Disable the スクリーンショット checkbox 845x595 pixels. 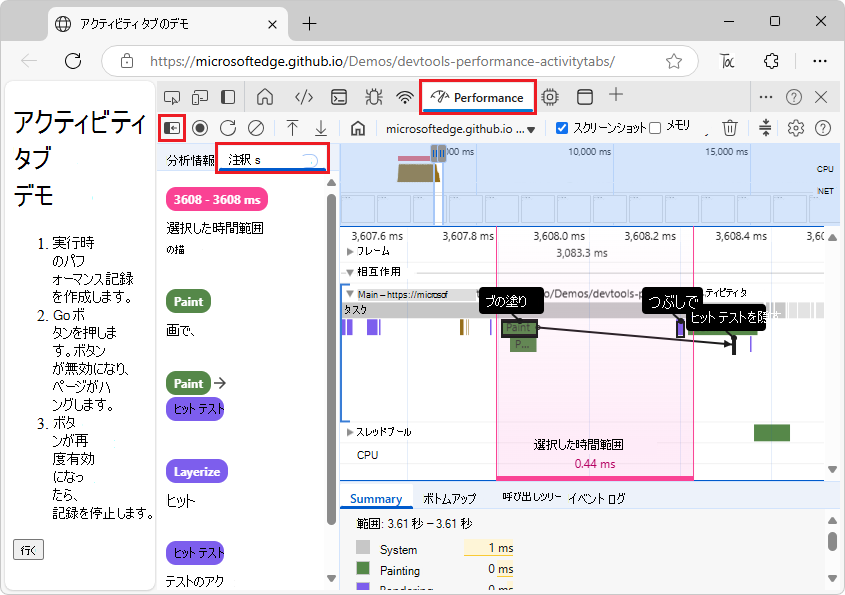(x=562, y=127)
